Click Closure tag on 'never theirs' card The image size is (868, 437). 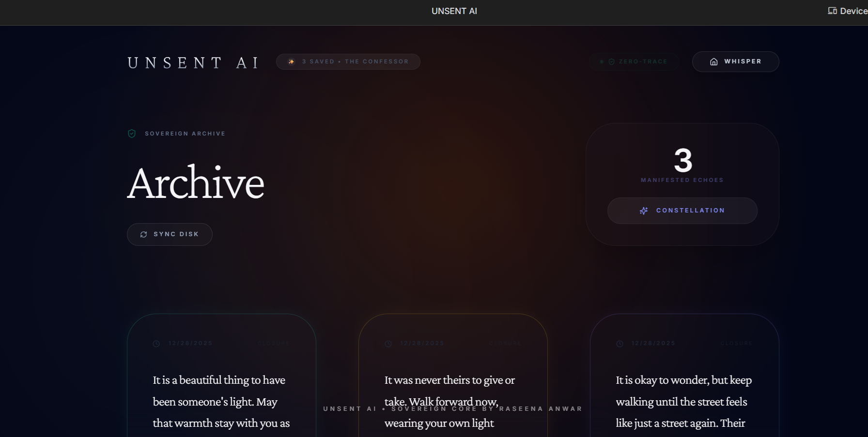(505, 343)
